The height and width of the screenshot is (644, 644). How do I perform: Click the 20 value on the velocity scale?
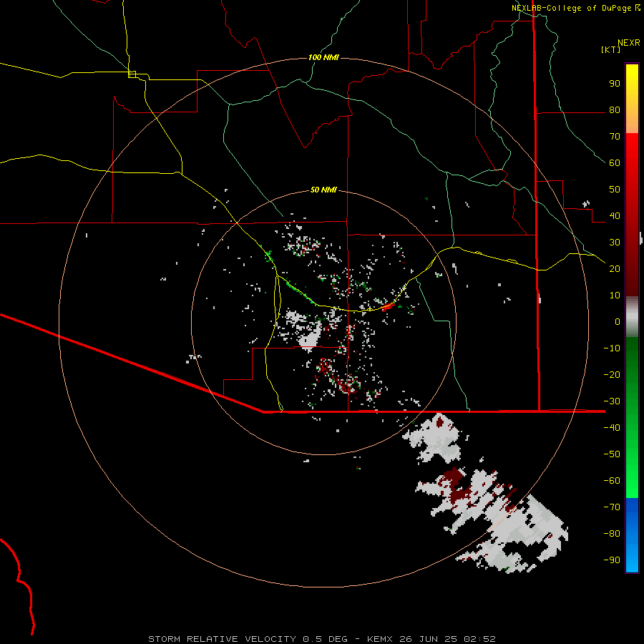pyautogui.click(x=615, y=268)
